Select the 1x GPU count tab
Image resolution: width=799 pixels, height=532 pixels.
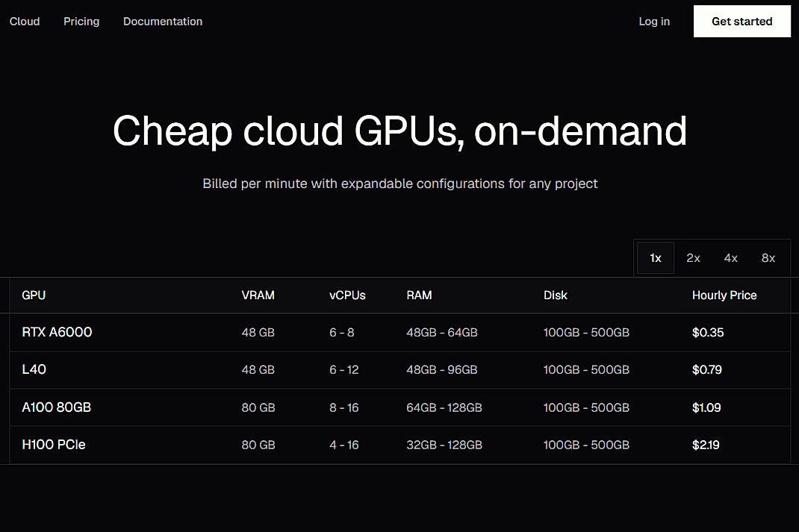656,258
